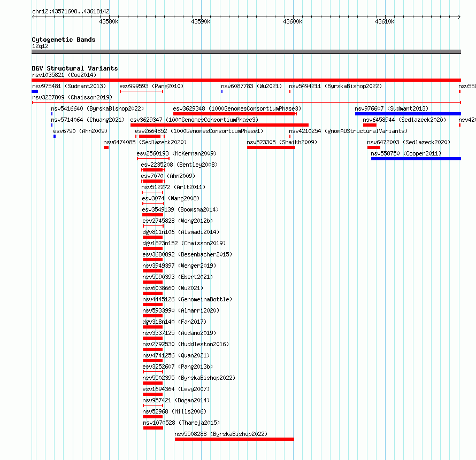
Task: Click the chr12:43571608..43618142 region label
Action: pyautogui.click(x=71, y=11)
